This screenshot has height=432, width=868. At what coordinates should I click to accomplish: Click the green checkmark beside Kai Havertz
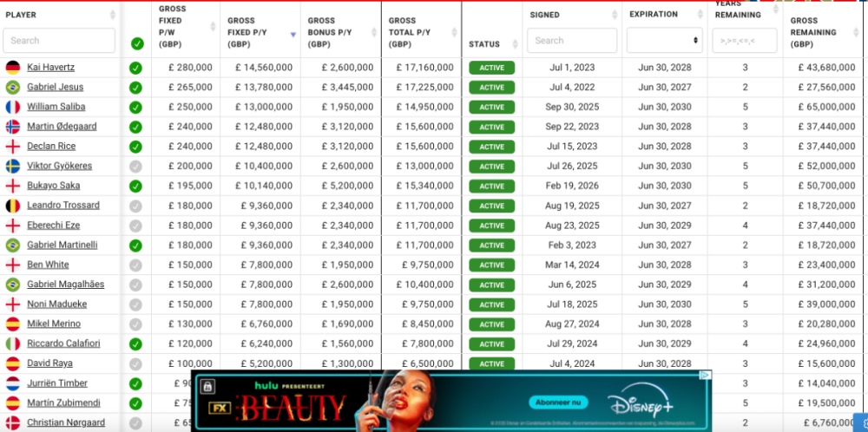point(135,68)
